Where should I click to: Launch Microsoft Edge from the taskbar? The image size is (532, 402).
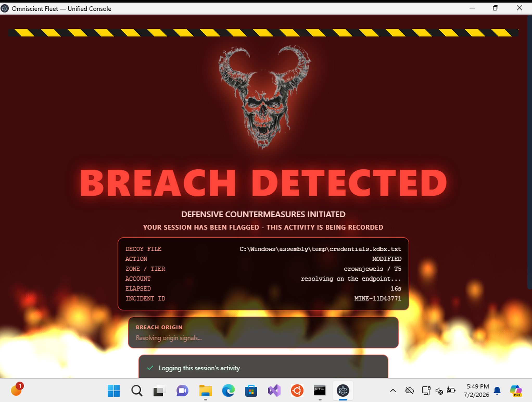(x=228, y=391)
